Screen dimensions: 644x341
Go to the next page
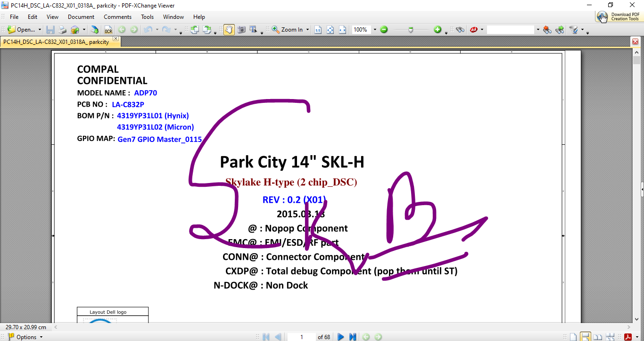(x=341, y=337)
